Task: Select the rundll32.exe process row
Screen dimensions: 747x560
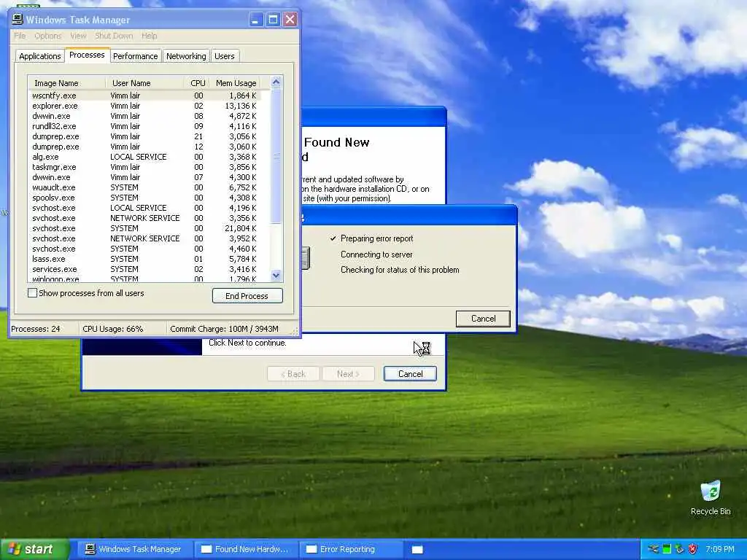Action: pyautogui.click(x=144, y=126)
